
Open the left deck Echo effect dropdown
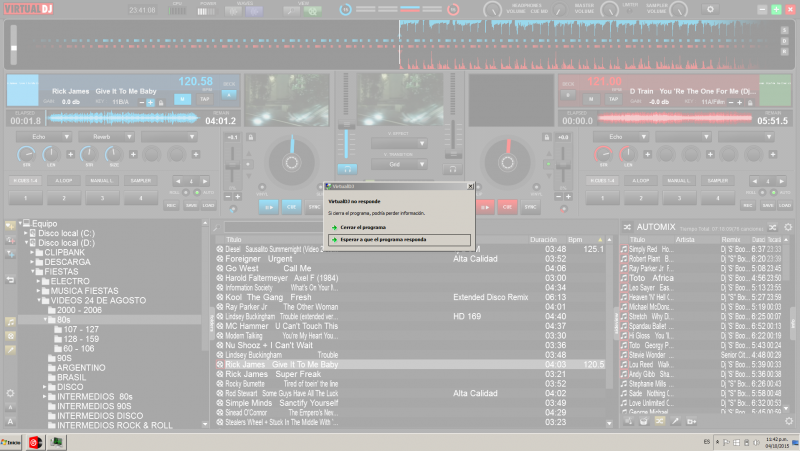pyautogui.click(x=52, y=136)
